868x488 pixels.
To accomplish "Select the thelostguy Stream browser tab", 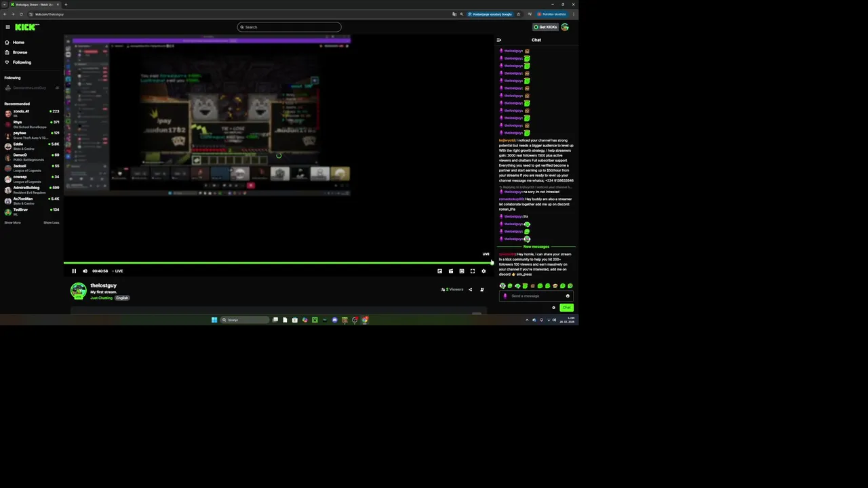I will coord(35,5).
